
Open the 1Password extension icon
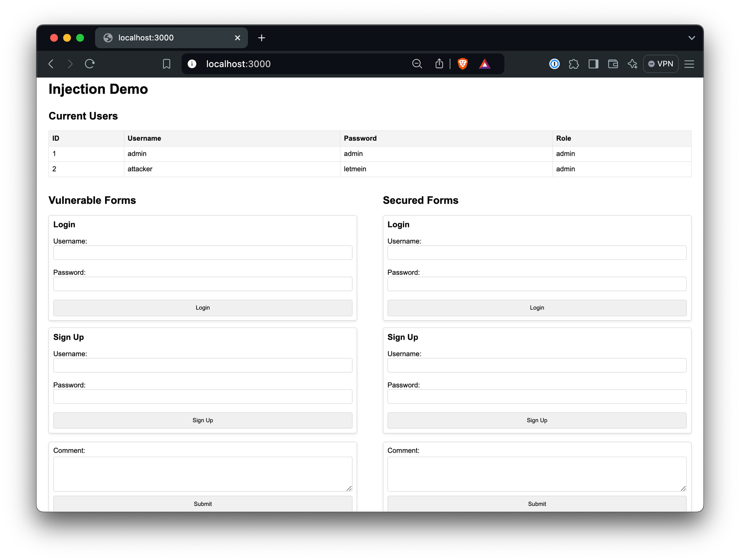point(554,64)
